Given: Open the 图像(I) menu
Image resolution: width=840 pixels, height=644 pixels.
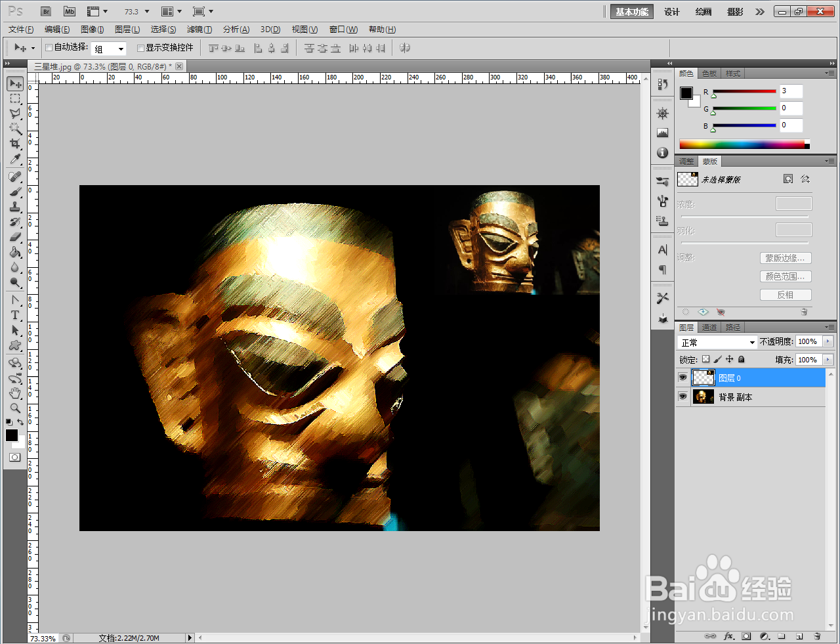Looking at the screenshot, I should pyautogui.click(x=93, y=30).
